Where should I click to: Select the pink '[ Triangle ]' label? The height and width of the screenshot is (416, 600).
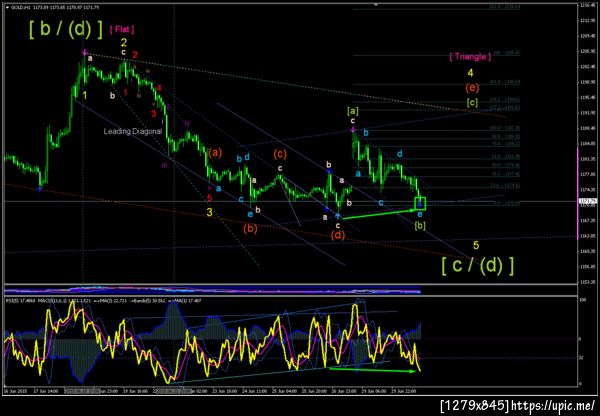pyautogui.click(x=470, y=57)
